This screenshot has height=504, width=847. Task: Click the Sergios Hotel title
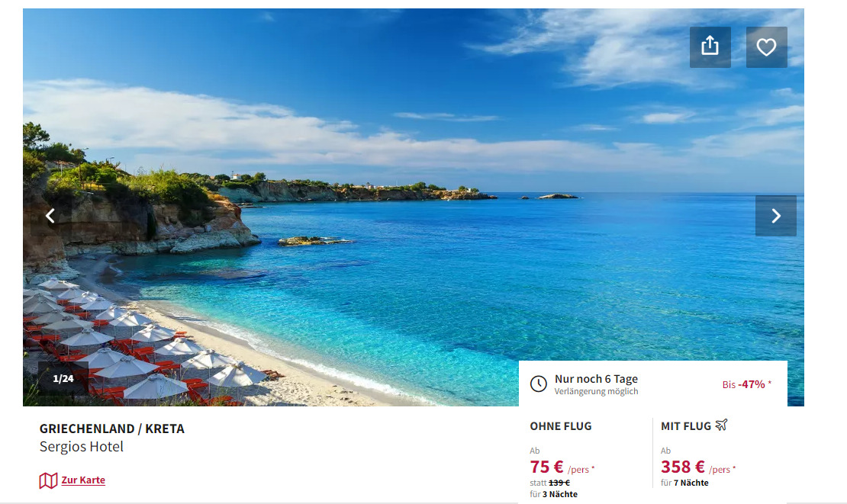click(82, 447)
